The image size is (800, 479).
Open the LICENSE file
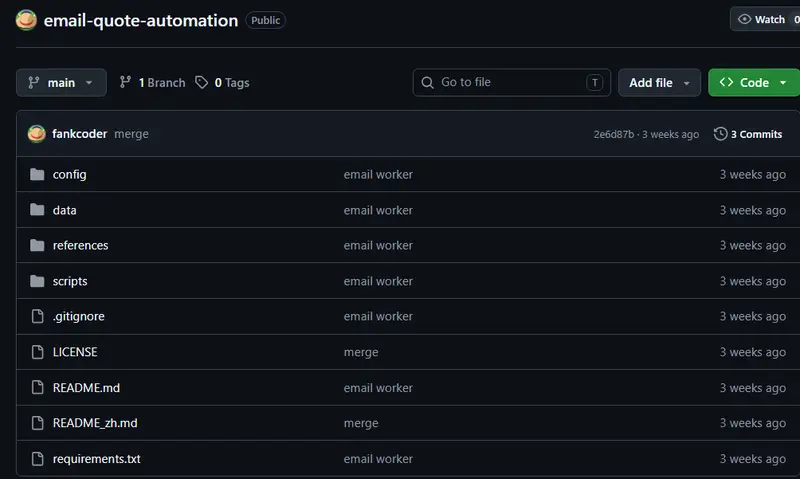coord(75,352)
